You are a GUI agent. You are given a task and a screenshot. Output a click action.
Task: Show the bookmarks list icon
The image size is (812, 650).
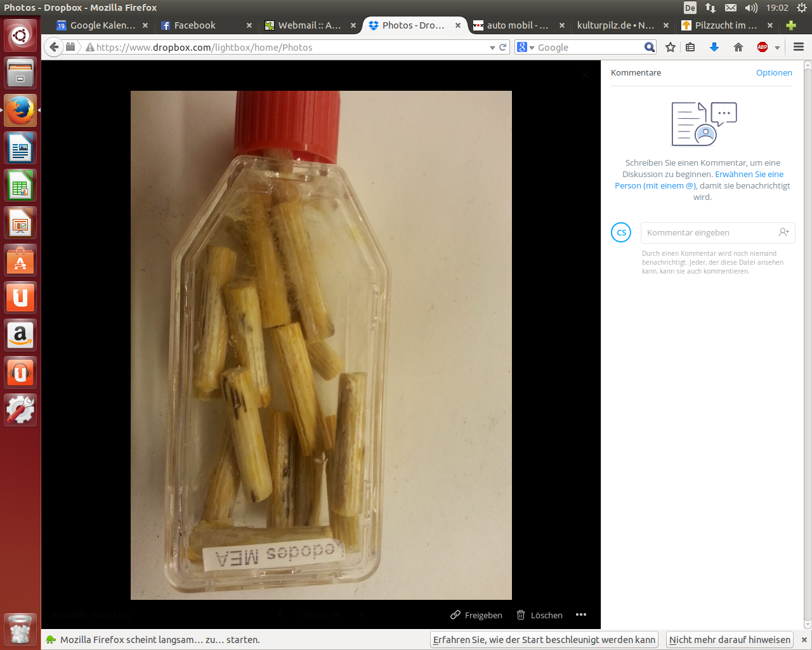691,47
